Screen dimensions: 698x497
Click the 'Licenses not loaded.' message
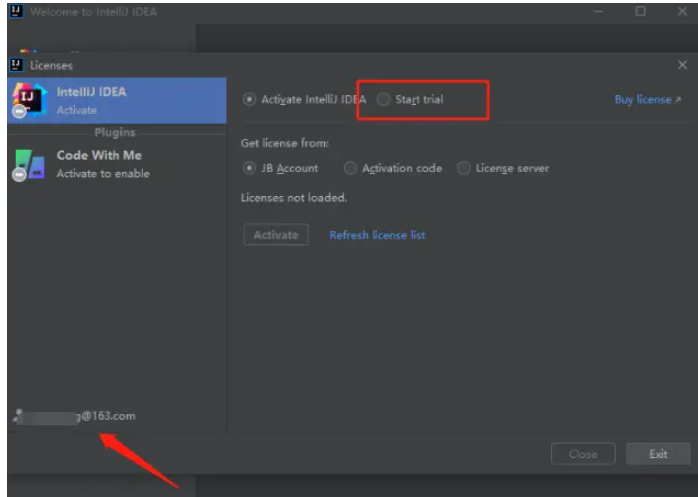coord(294,198)
